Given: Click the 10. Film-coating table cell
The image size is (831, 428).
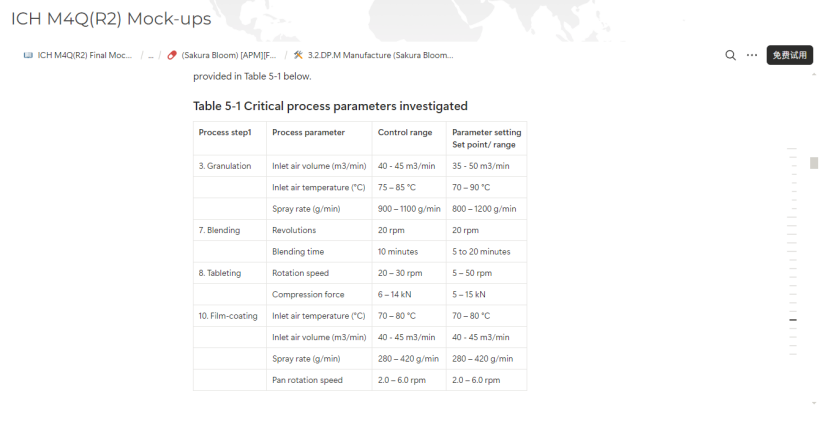Looking at the screenshot, I should tap(228, 316).
